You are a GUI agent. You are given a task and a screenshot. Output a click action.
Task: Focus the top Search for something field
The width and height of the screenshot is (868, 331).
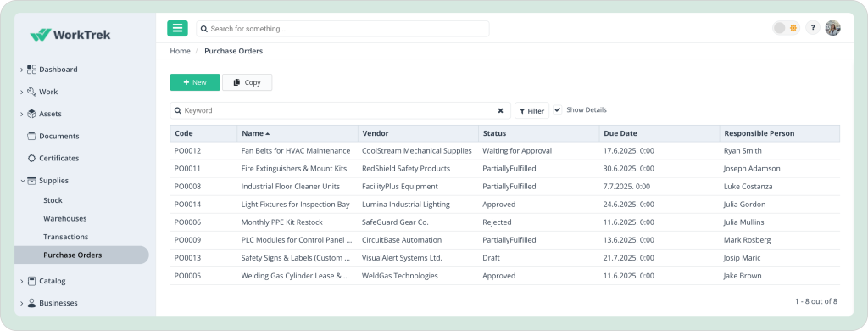[342, 29]
